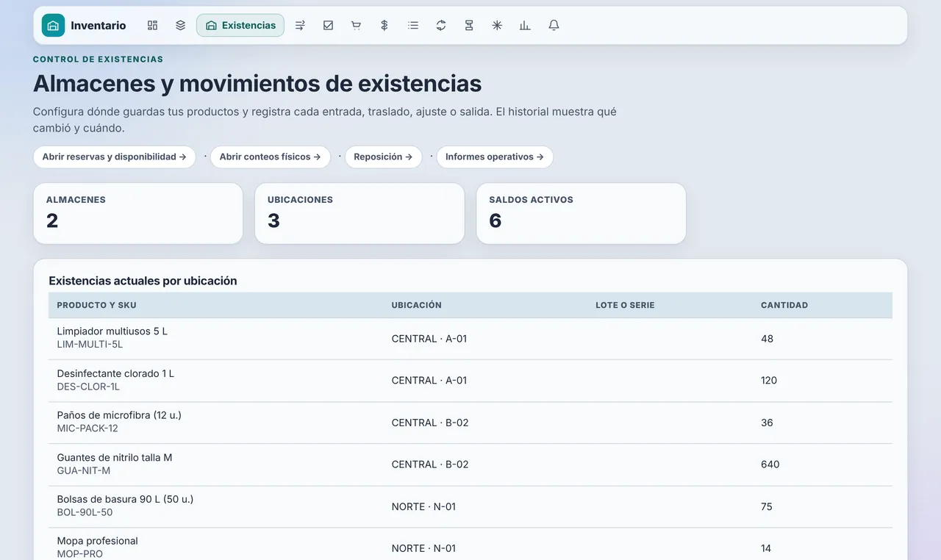Click CENTRAL · B-02 location of Guantes de nitrilo
This screenshot has height=560, width=941.
430,464
